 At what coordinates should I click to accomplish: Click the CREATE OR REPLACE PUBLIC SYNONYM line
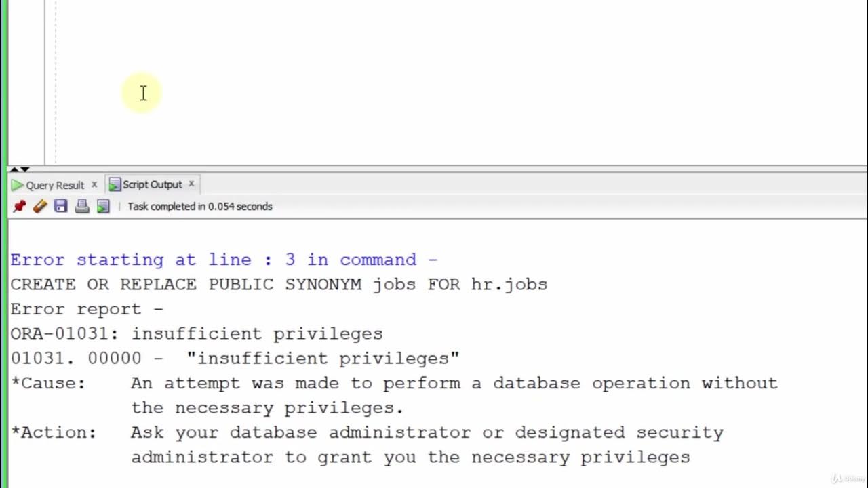pos(279,285)
